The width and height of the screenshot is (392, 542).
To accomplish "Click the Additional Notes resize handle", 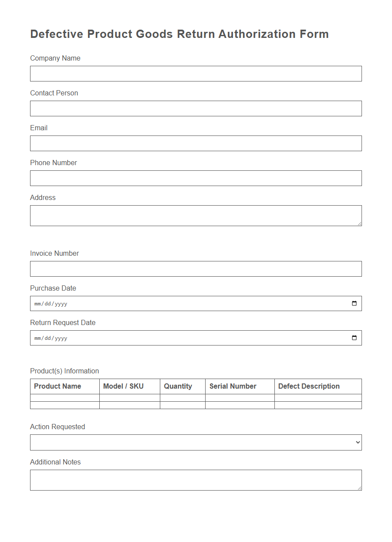I will pyautogui.click(x=360, y=488).
